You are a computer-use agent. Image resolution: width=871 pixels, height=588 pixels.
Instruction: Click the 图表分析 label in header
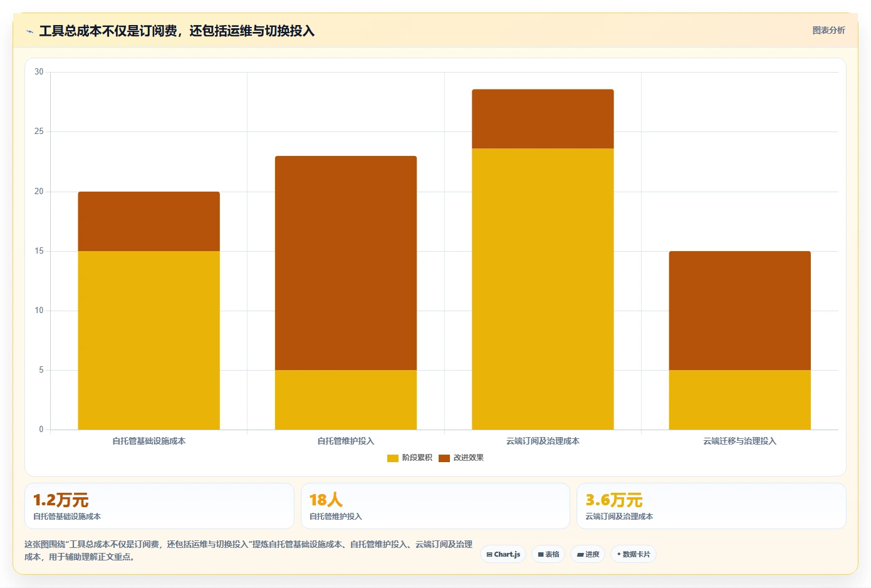(828, 30)
